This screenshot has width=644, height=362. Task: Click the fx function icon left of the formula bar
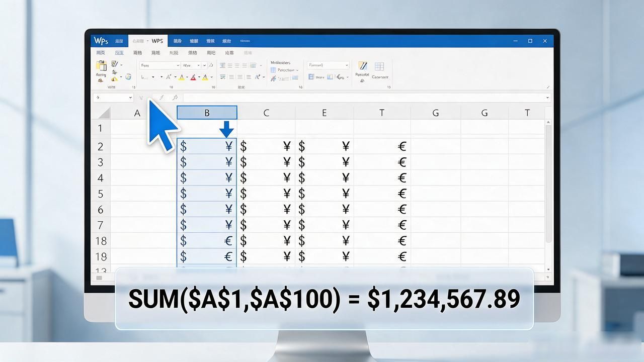click(x=175, y=98)
